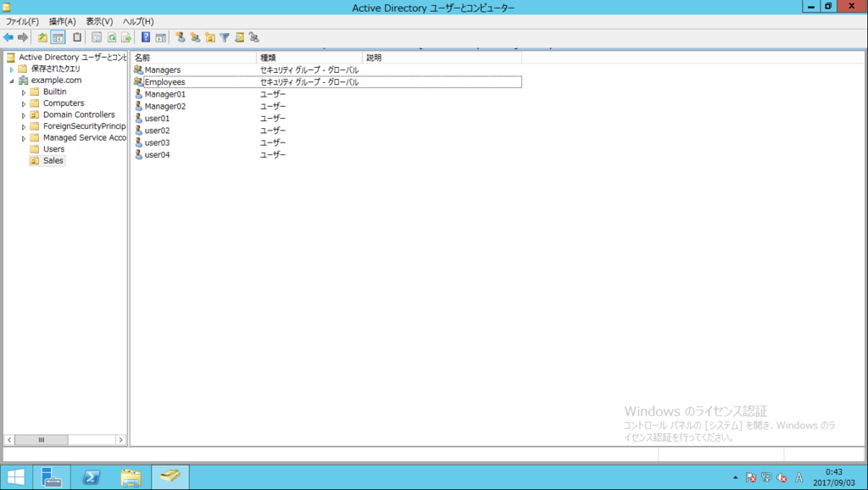The width and height of the screenshot is (868, 490).
Task: Expand the Managed Service Accounts node
Action: 23,138
